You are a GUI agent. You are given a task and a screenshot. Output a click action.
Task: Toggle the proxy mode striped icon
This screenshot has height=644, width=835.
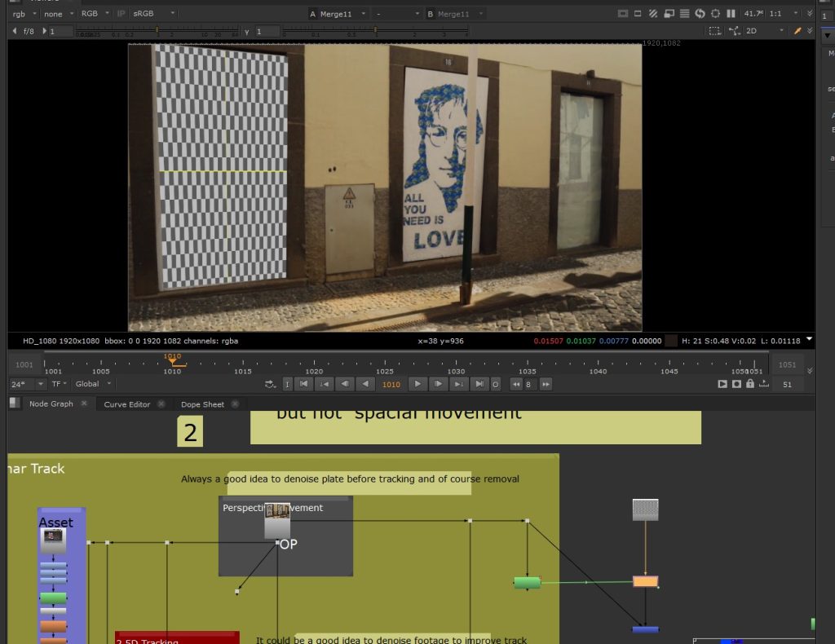click(653, 13)
